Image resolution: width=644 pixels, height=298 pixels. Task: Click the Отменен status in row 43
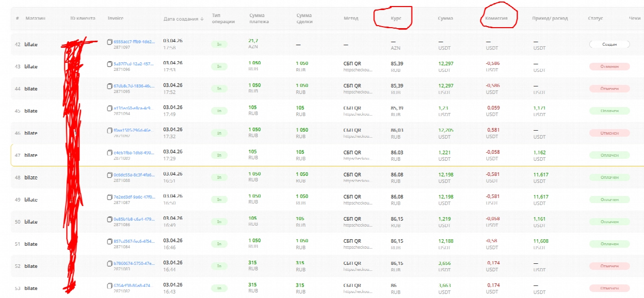click(x=609, y=66)
